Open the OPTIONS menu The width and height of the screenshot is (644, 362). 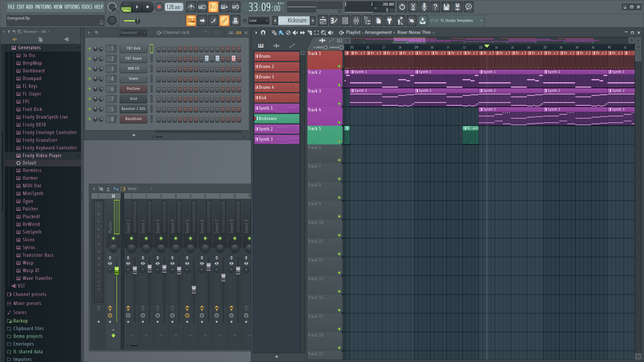(72, 7)
